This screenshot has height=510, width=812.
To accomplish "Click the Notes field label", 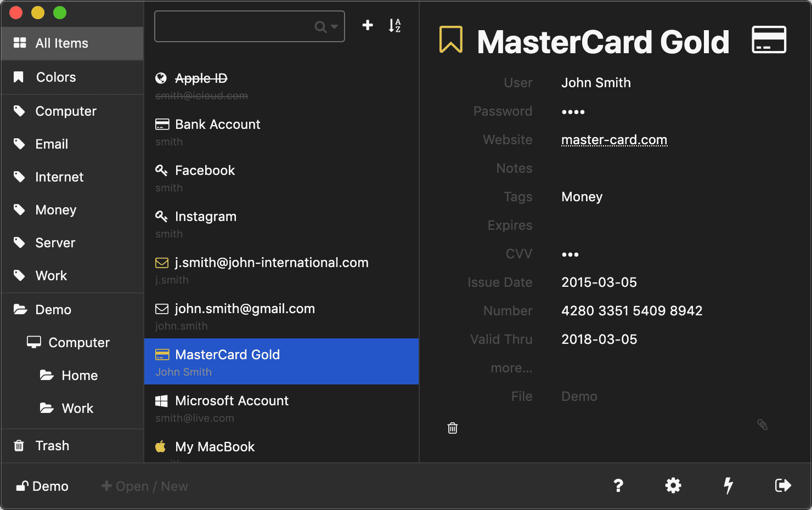I will [514, 168].
